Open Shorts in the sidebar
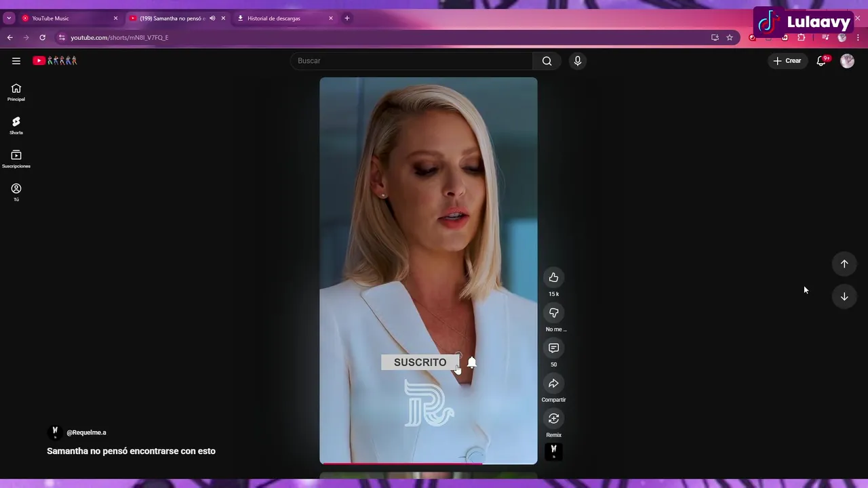Viewport: 868px width, 488px height. pyautogui.click(x=16, y=126)
